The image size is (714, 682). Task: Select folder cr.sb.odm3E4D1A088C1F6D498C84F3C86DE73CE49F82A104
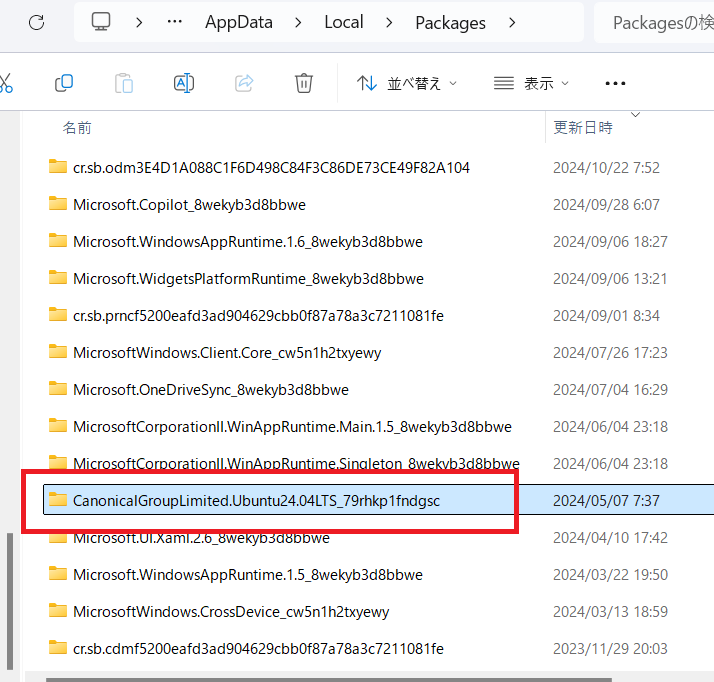(x=271, y=168)
